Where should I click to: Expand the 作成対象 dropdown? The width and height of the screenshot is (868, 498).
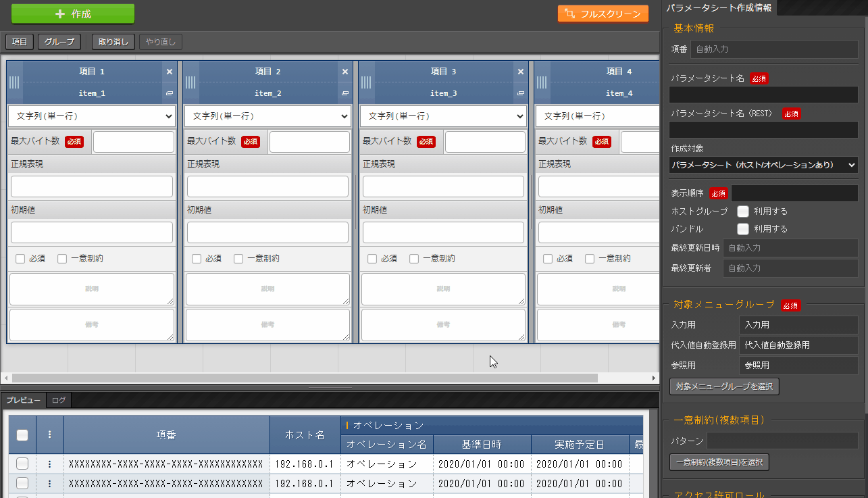(x=763, y=165)
